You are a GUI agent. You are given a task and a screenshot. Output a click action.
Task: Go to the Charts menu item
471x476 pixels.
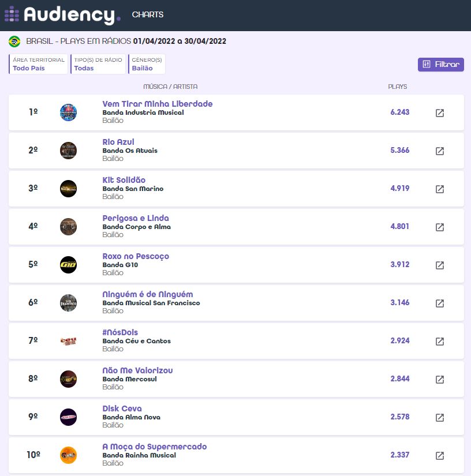point(148,15)
